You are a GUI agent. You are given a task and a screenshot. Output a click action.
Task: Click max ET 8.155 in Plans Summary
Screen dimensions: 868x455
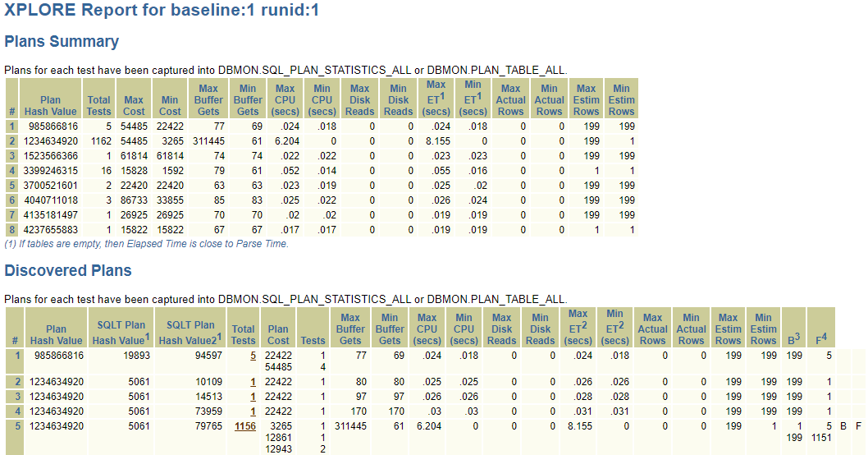click(438, 141)
